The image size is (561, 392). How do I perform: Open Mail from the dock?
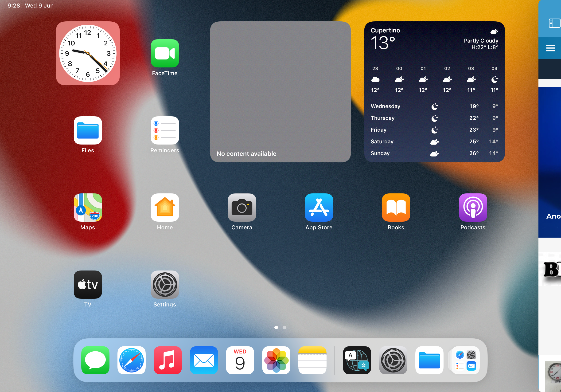point(204,360)
